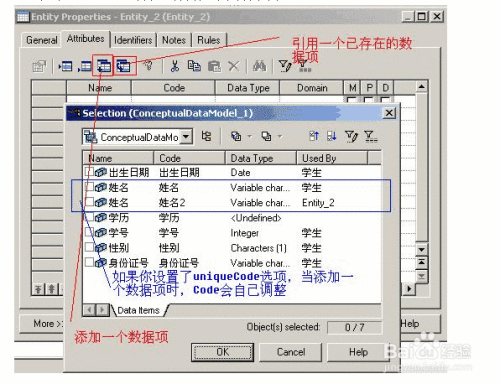Click the Paste clipboard icon

214,66
